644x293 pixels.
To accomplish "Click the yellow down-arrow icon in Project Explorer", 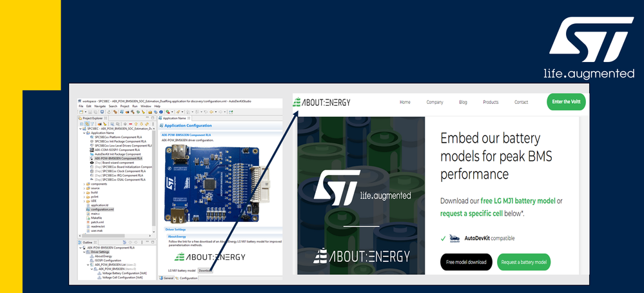I will point(141,124).
